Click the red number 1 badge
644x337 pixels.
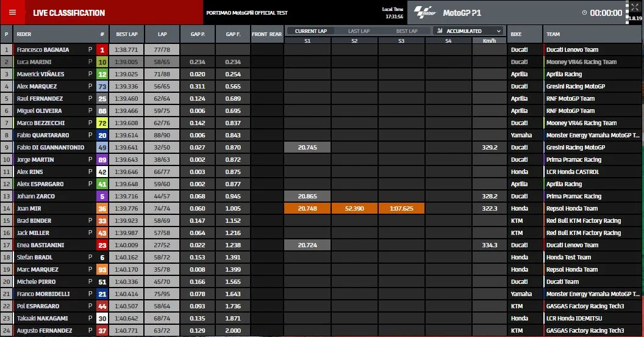pyautogui.click(x=102, y=49)
